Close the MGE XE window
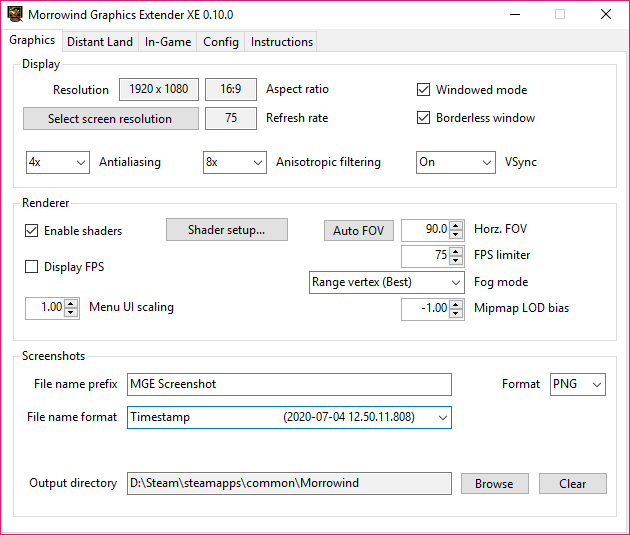630x535 pixels. point(605,14)
